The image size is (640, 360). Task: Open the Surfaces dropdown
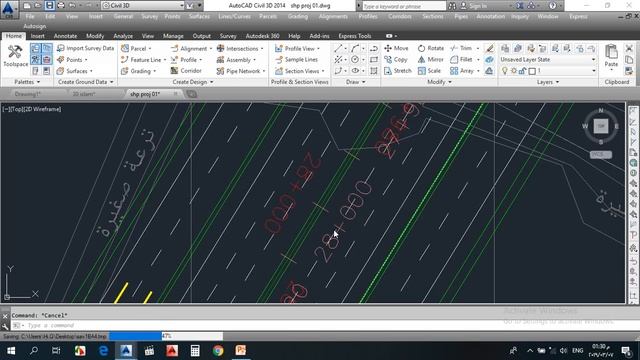tap(74, 71)
